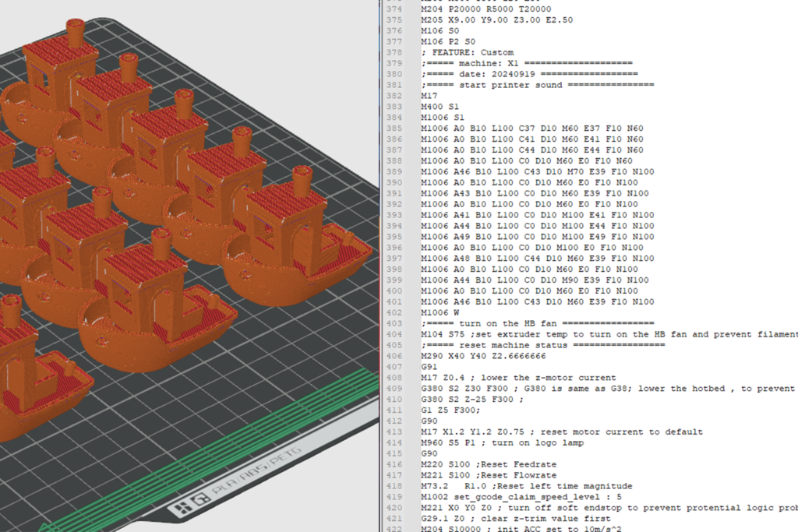Click the "G91" command line
Viewport: 798px width, 532px height.
(x=429, y=367)
